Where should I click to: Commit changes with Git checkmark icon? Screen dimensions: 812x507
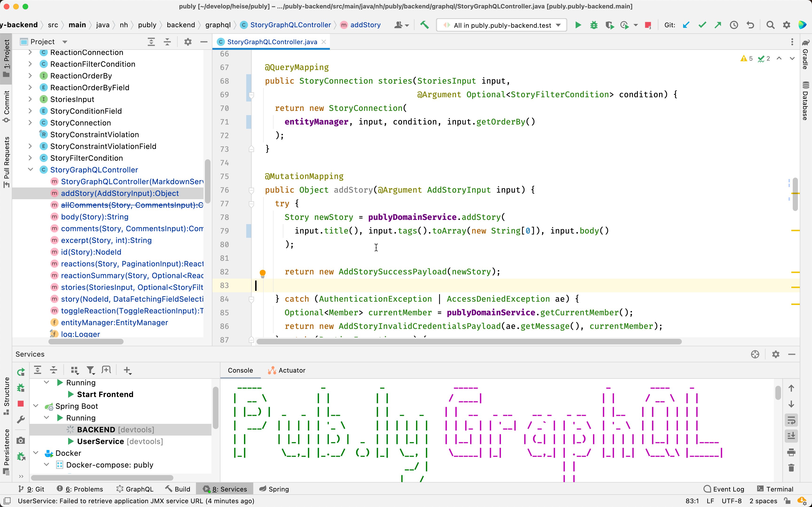click(x=702, y=25)
